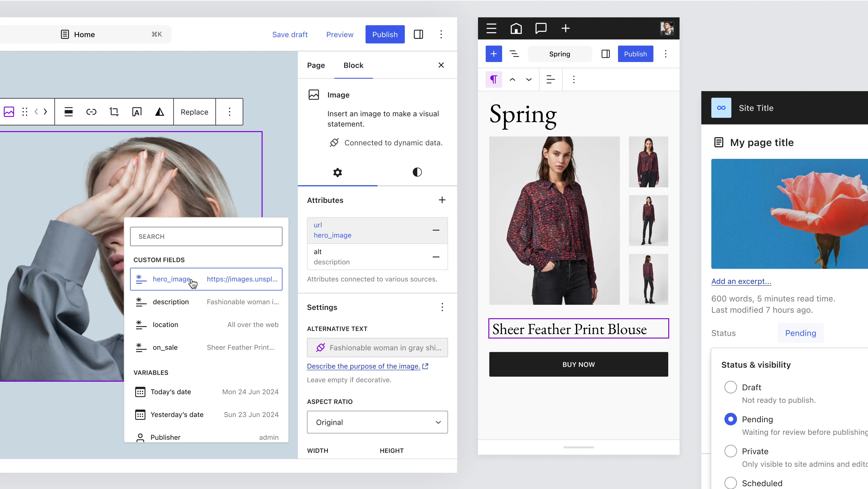Viewport: 868px width, 489px height.
Task: Open the Original aspect ratio dropdown
Action: tap(377, 422)
